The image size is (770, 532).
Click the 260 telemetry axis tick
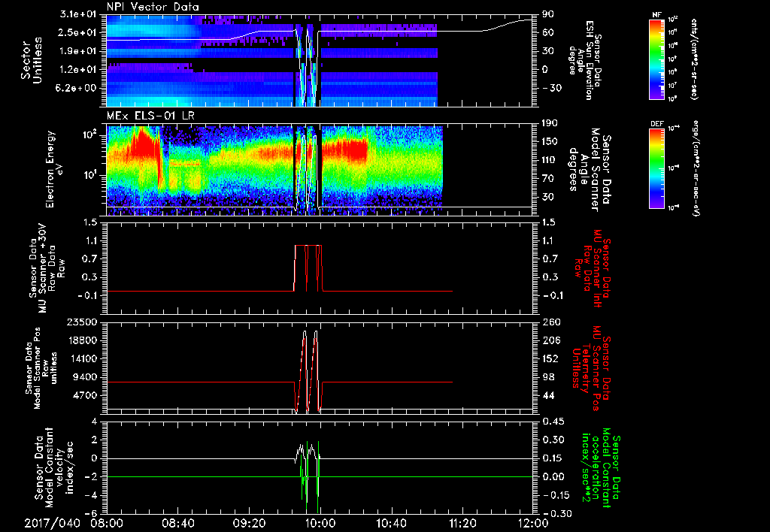(551, 322)
